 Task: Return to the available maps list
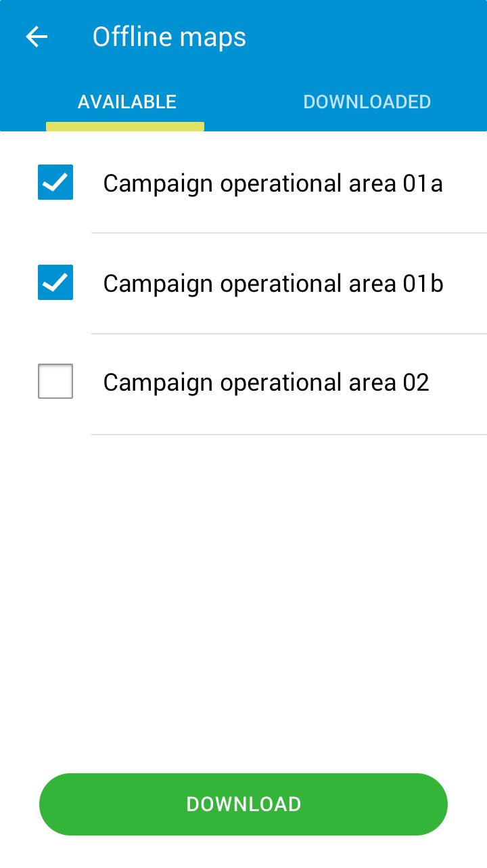(x=126, y=102)
